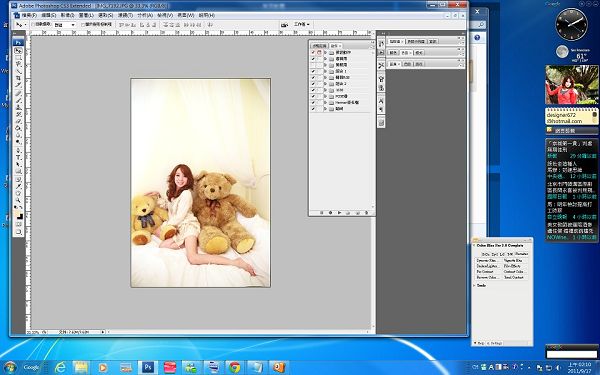Switch to the 步驟記錄 history tab
600x375 pixels.
(x=319, y=46)
